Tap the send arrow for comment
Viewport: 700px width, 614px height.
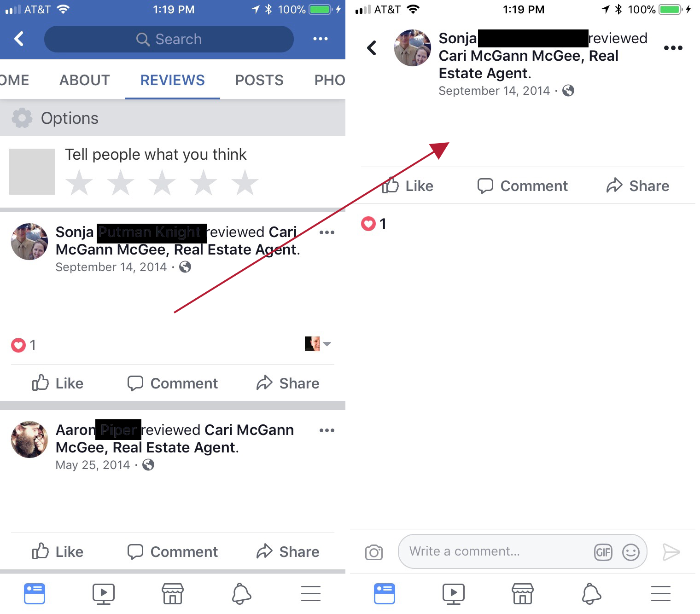coord(671,552)
